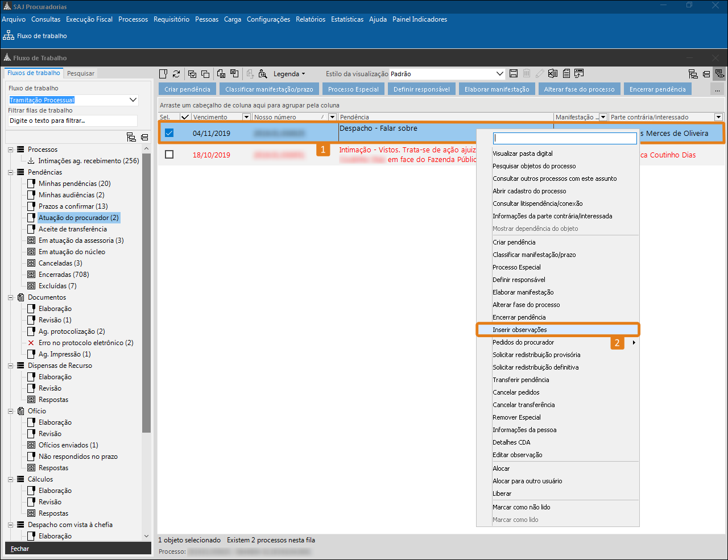This screenshot has height=560, width=728.
Task: Click the checkmark column header beside Sel.
Action: pyautogui.click(x=185, y=117)
